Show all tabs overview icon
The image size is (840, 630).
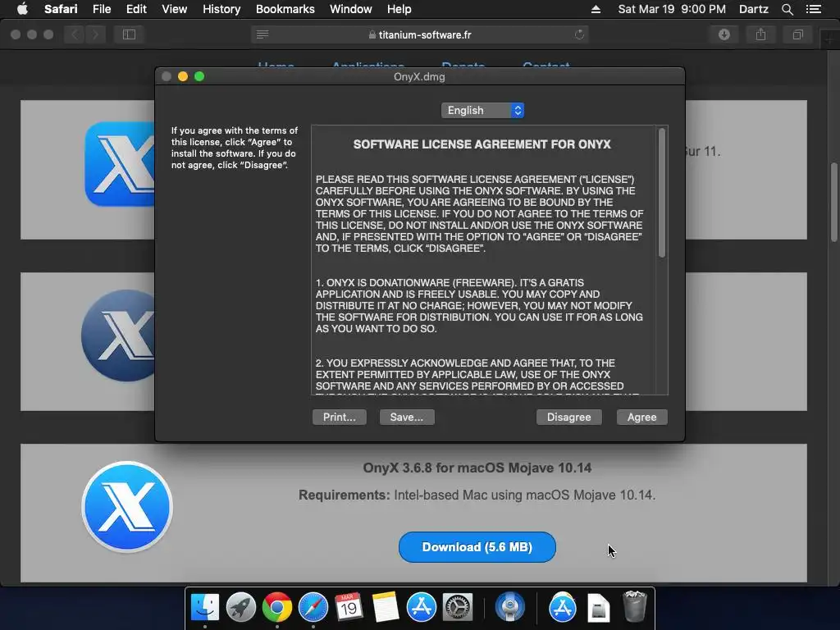tap(797, 34)
